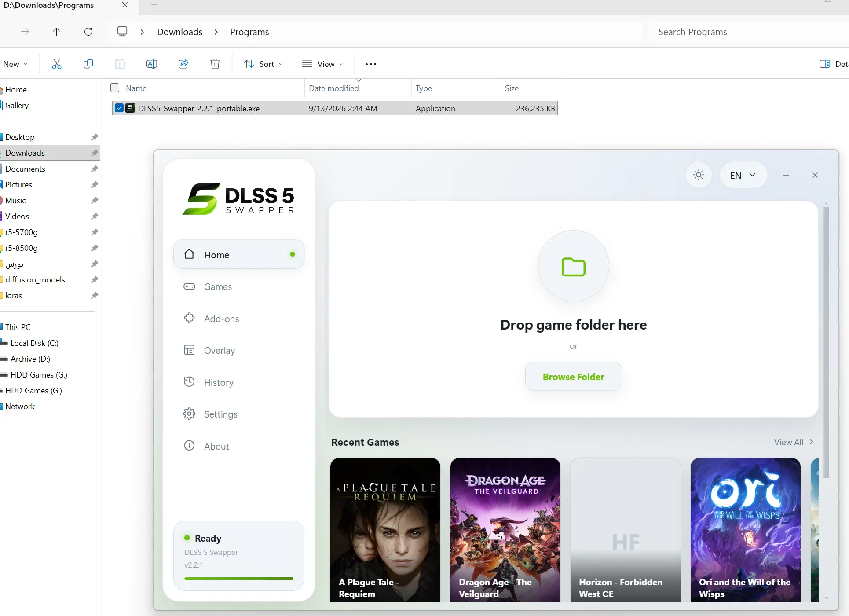Close the D:\Downloads\Programs tab
Viewport: 849px width, 616px height.
point(125,5)
